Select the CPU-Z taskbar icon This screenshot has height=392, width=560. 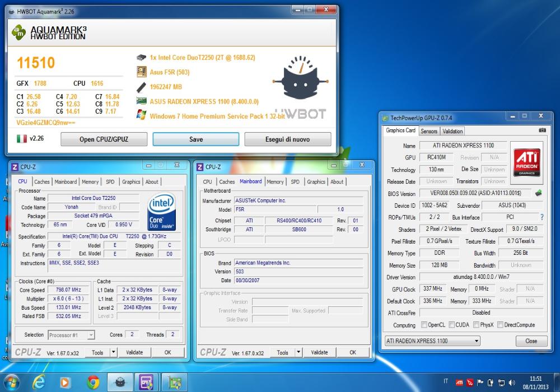[146, 382]
